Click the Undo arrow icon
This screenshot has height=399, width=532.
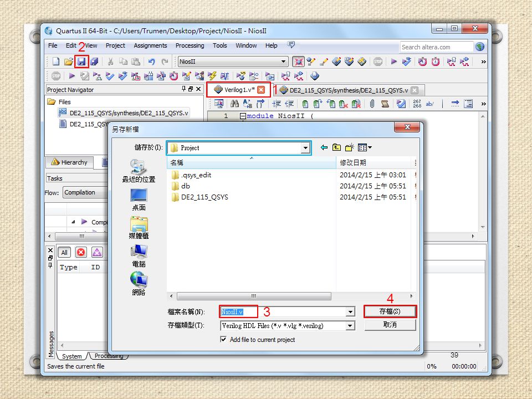point(152,62)
